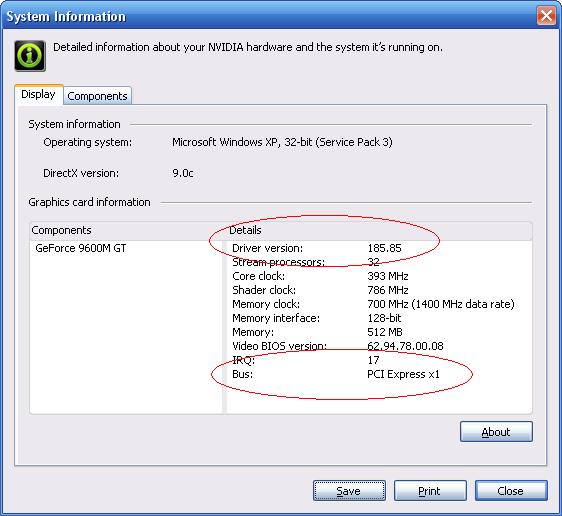The width and height of the screenshot is (562, 516).
Task: Select the 'Shader clock:' label
Action: click(x=264, y=290)
